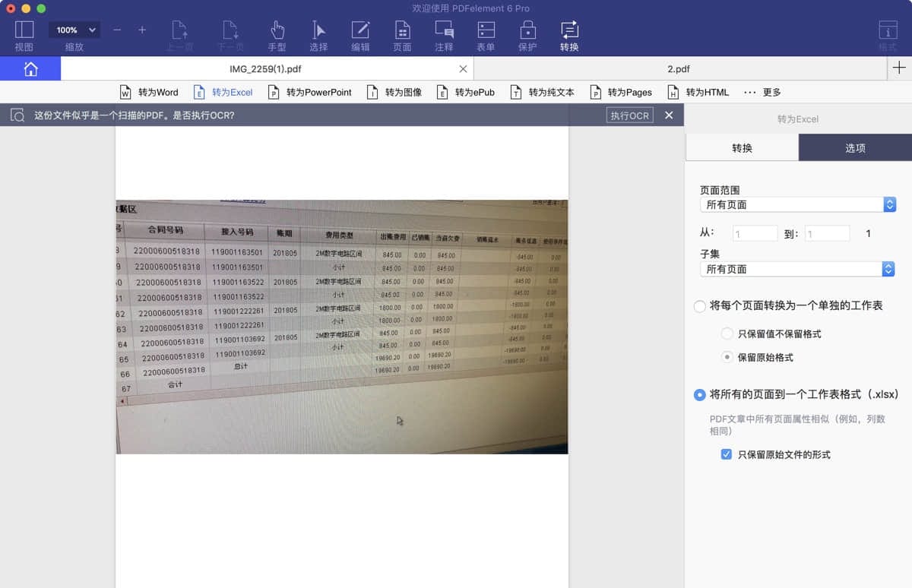Choose 转为图像 conversion option
Image resolution: width=912 pixels, height=588 pixels.
(x=394, y=92)
